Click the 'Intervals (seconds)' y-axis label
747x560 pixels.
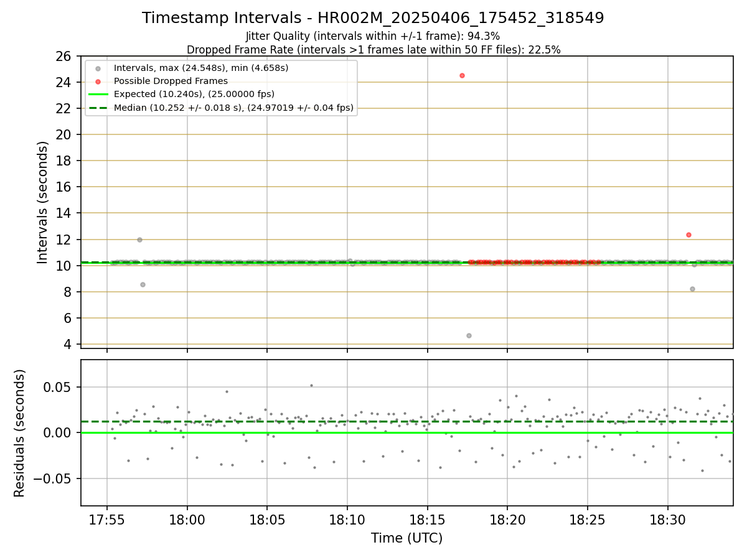pyautogui.click(x=42, y=202)
